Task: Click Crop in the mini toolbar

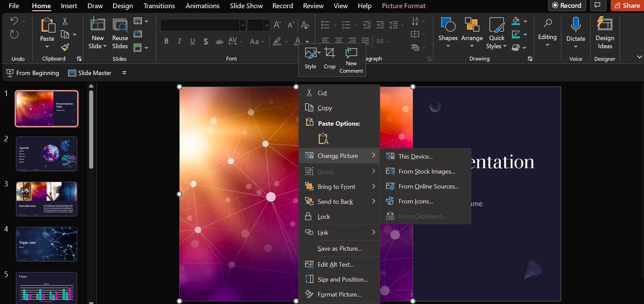Action: click(329, 58)
